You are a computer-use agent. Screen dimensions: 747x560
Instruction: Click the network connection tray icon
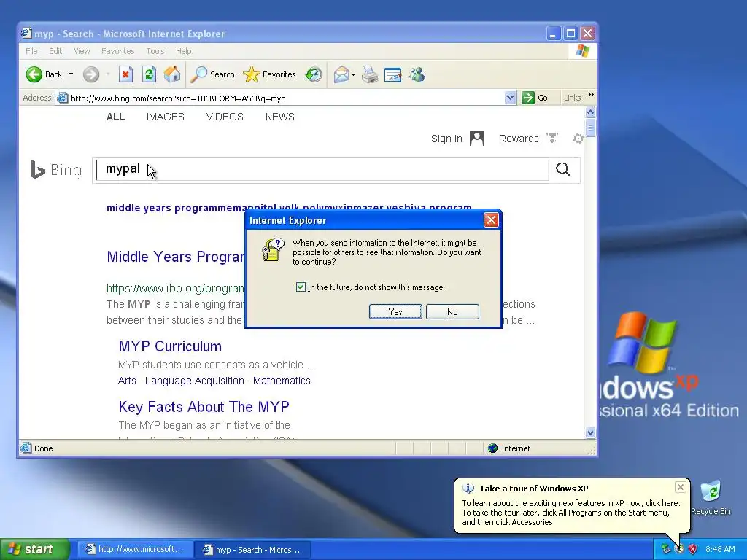click(x=666, y=549)
